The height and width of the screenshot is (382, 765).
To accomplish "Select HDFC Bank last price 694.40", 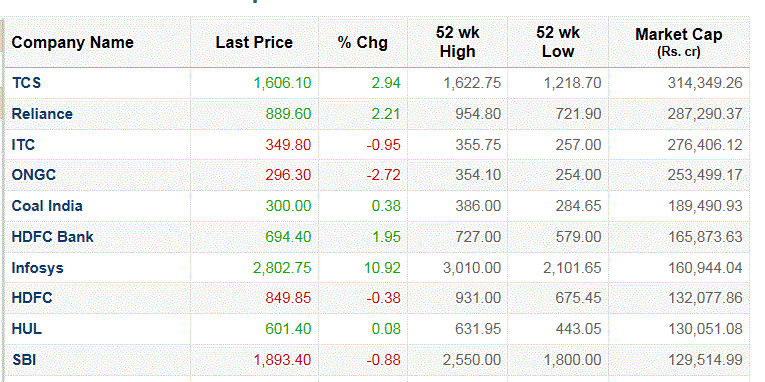I will coord(288,237).
